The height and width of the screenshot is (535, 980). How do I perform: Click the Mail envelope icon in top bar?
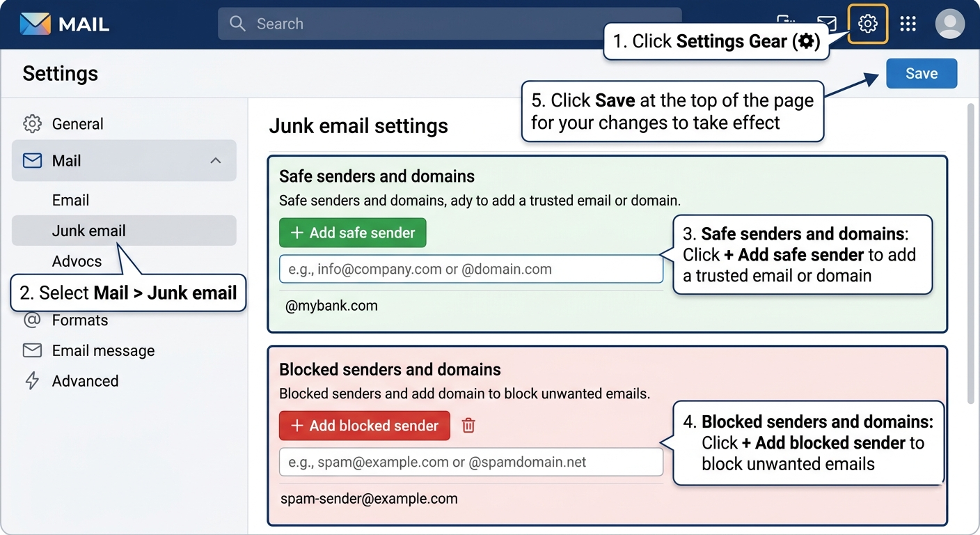(x=827, y=23)
